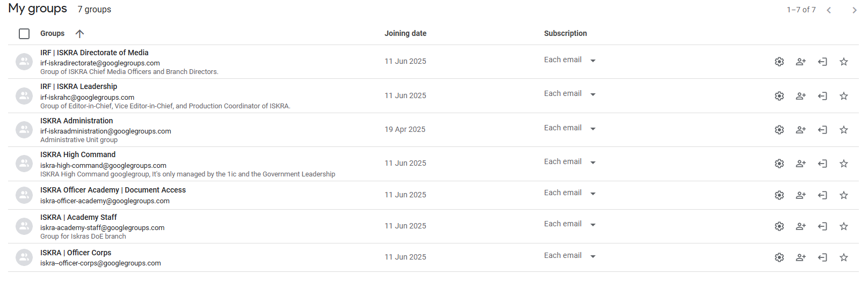Screen dimensions: 868x303
Task: Tick the select-all groups checkbox
Action: (x=24, y=34)
